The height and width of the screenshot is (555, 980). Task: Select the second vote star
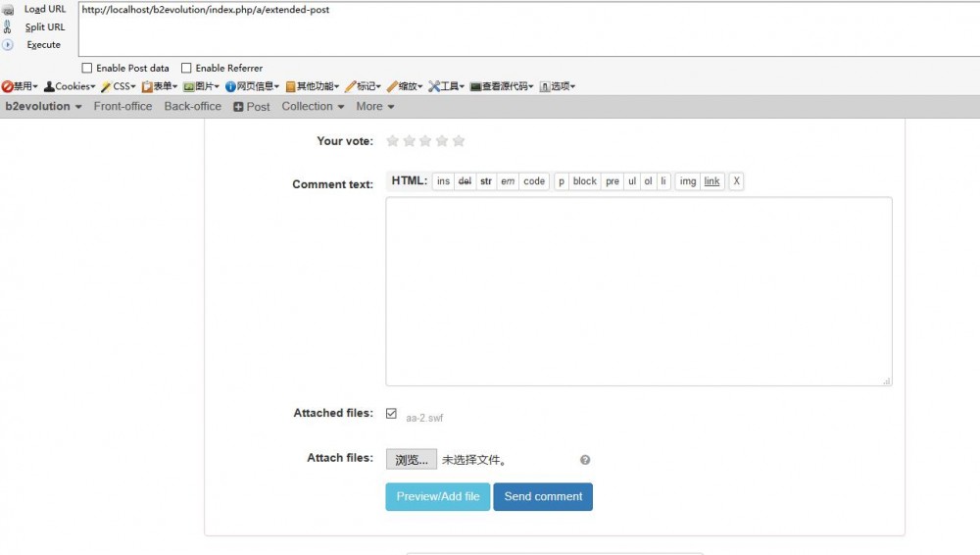tap(410, 141)
